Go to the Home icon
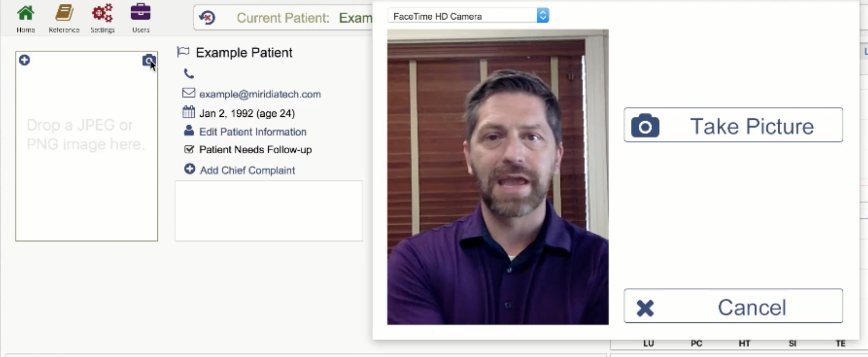Viewport: 868px width, 357px height. [x=25, y=14]
